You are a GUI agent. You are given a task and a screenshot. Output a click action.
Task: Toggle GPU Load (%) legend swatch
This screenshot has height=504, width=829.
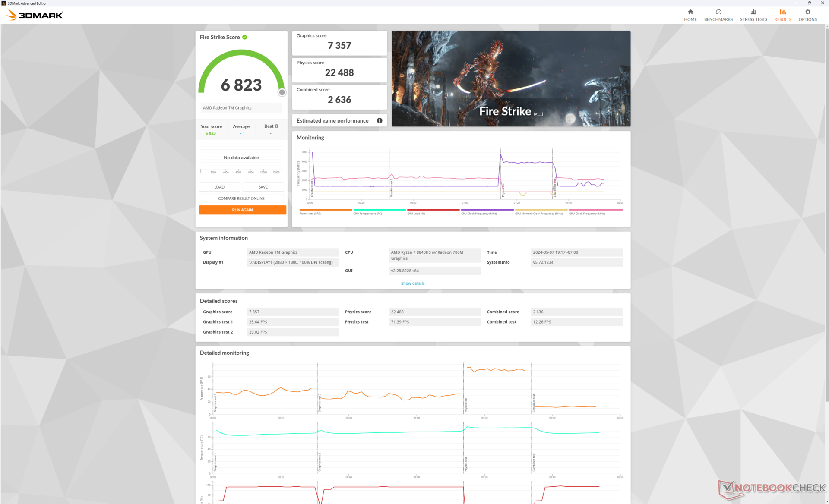click(433, 210)
